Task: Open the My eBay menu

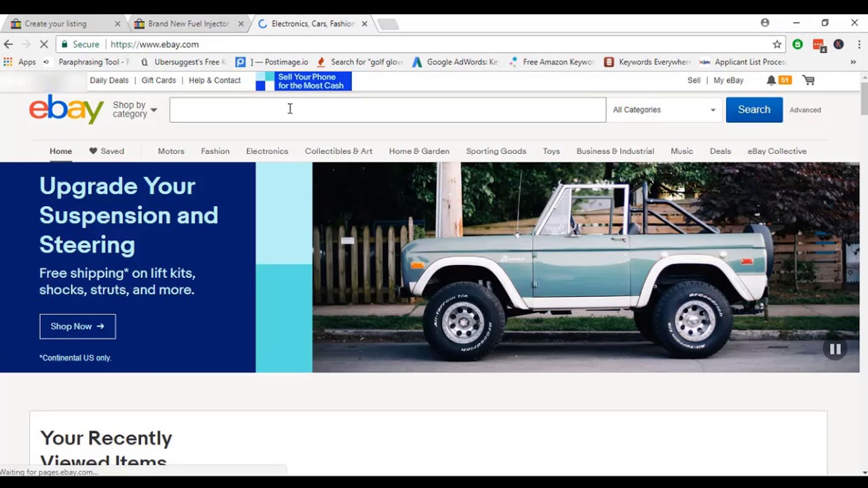Action: 728,80
